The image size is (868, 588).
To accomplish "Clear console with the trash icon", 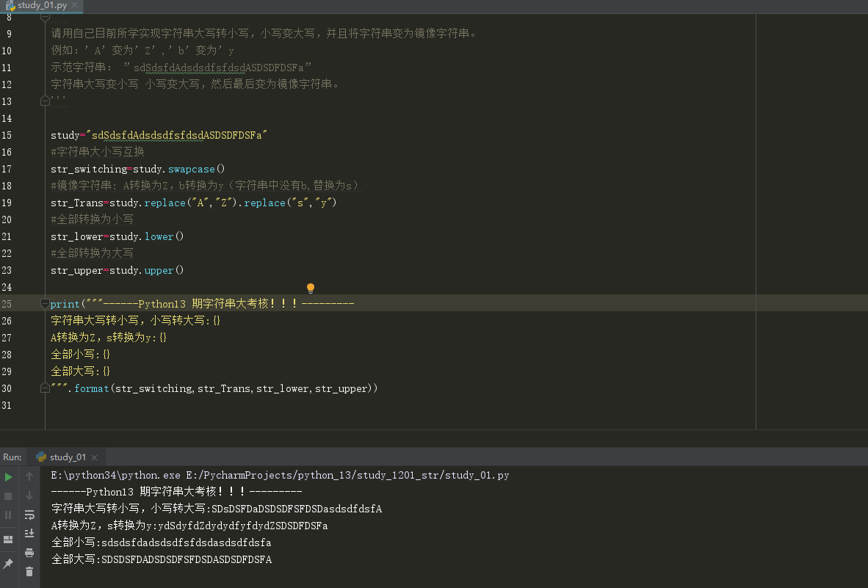I will click(29, 572).
